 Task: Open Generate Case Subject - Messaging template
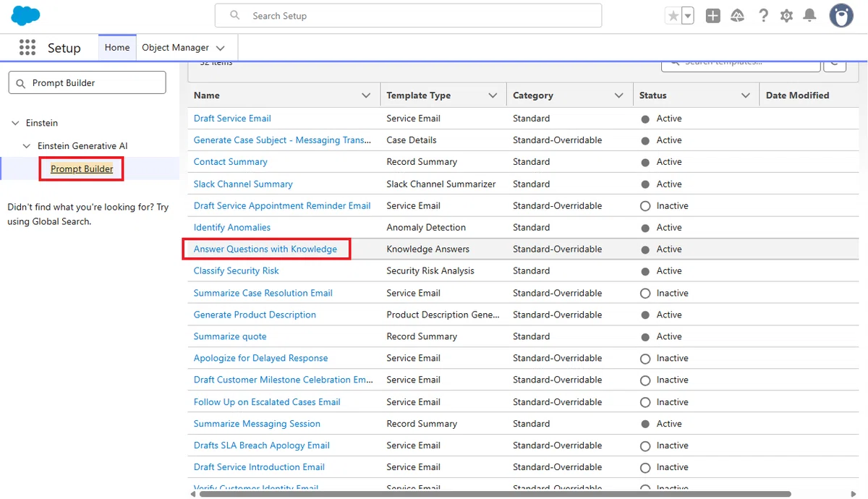(x=282, y=140)
